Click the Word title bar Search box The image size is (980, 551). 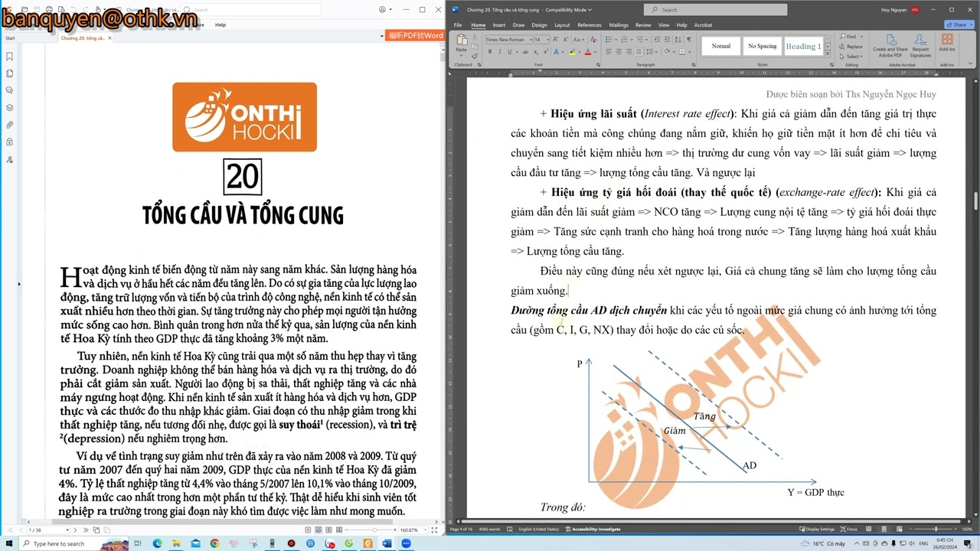(x=715, y=10)
